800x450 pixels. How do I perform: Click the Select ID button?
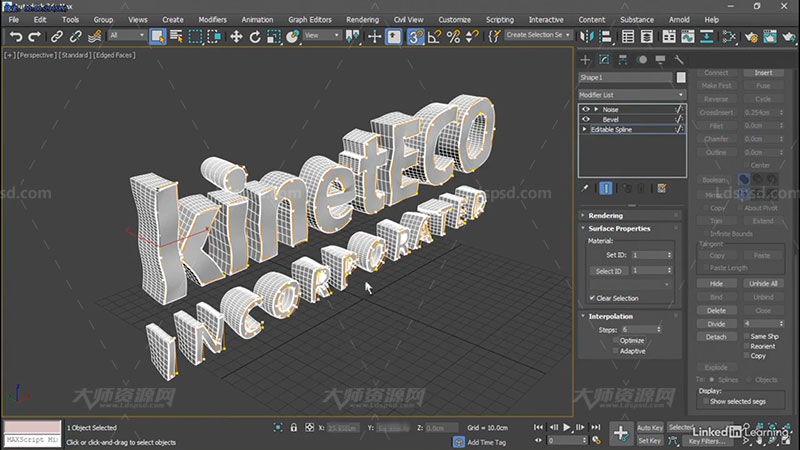coord(609,271)
